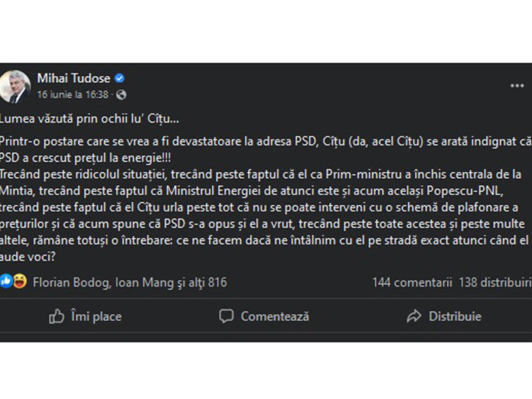
Task: Click the blue Like reaction icon
Action: tap(6, 282)
